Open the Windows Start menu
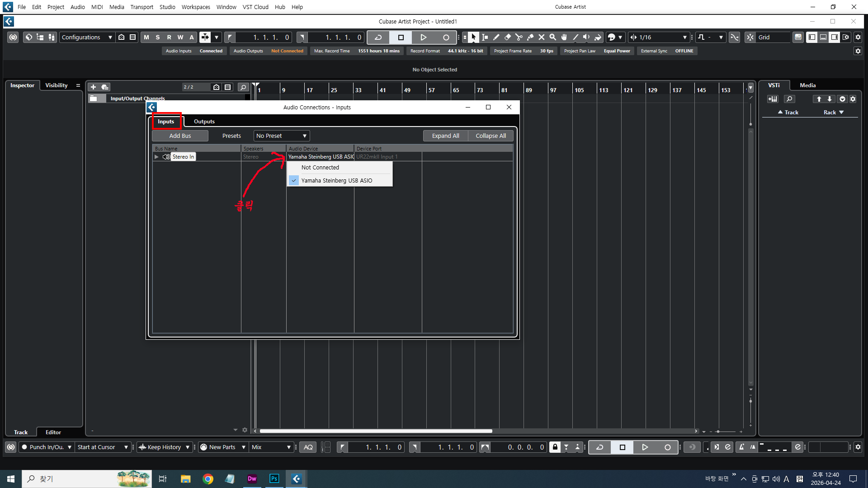The height and width of the screenshot is (488, 868). coord(11,479)
